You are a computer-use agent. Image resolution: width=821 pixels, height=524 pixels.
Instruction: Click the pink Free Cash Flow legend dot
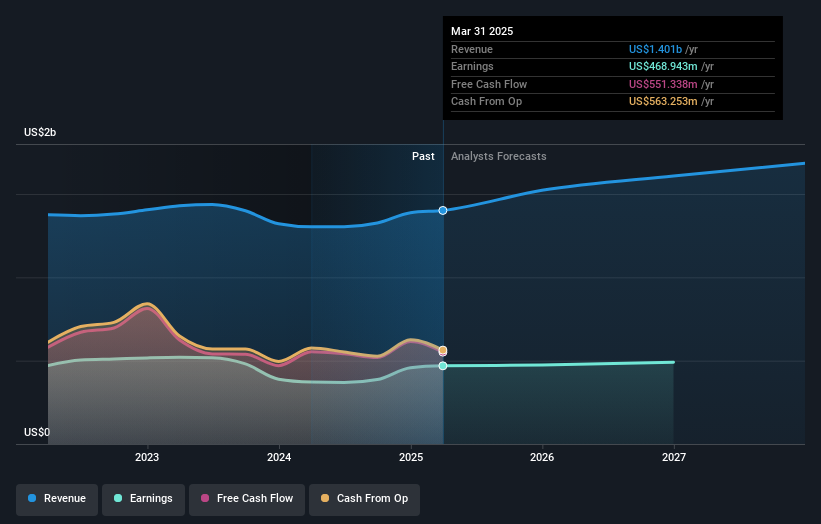click(x=205, y=498)
